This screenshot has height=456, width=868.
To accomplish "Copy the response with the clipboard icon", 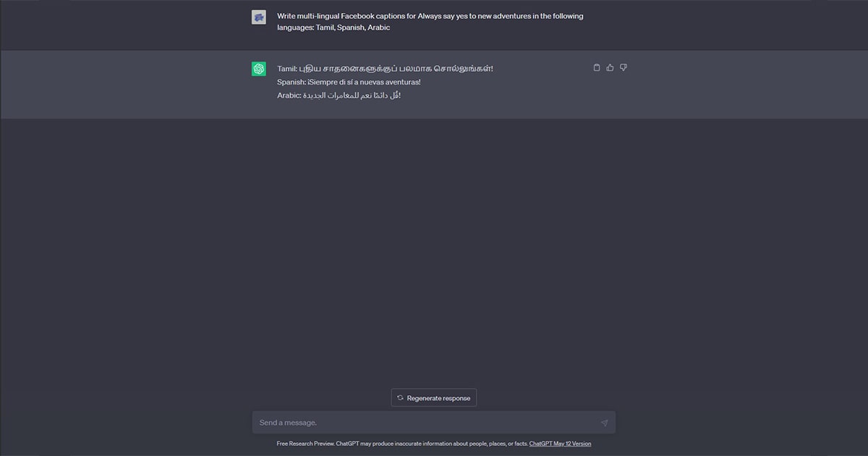I will pos(597,67).
